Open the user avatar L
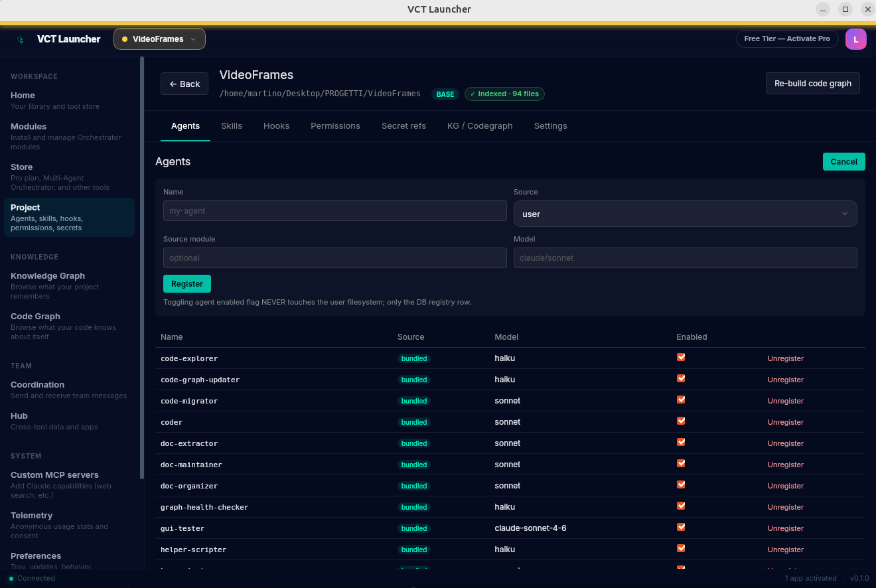This screenshot has width=876, height=588. click(x=856, y=39)
